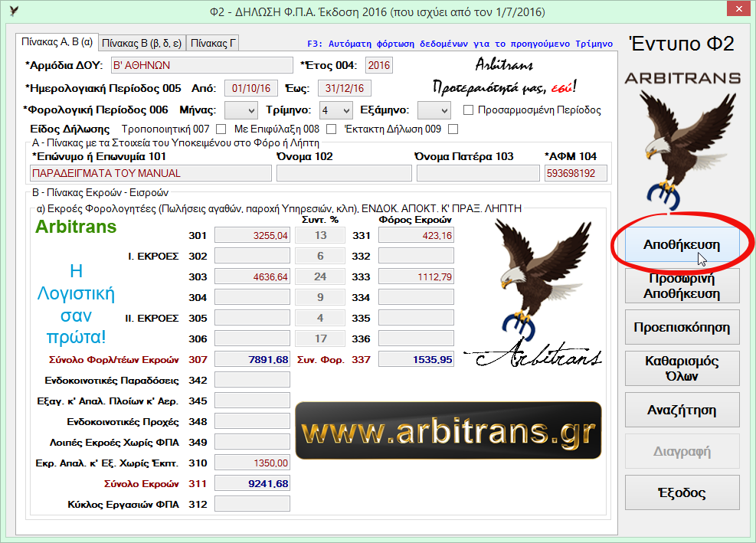Switch to Πίνακας Γ tab
This screenshot has width=756, height=543.
click(x=213, y=44)
